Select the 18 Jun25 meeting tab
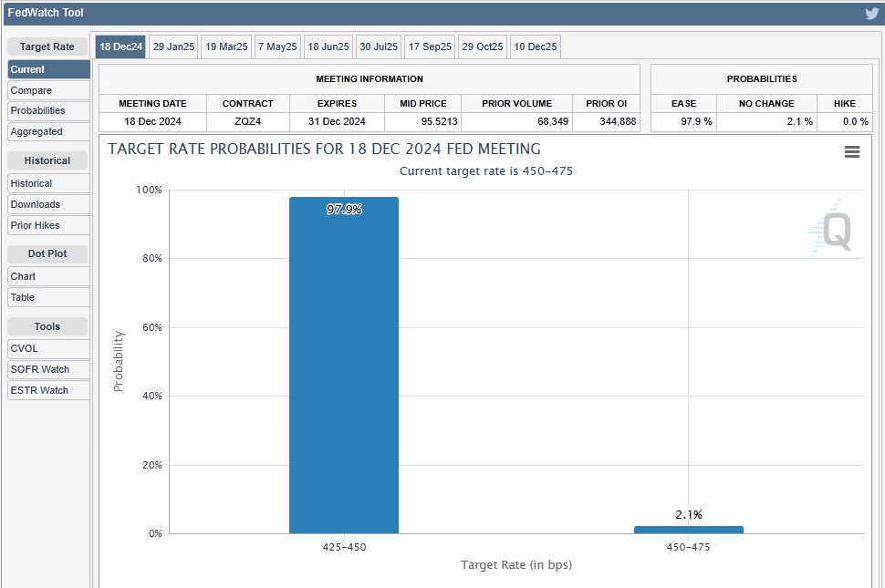Screen dimensions: 885x588 coord(328,46)
